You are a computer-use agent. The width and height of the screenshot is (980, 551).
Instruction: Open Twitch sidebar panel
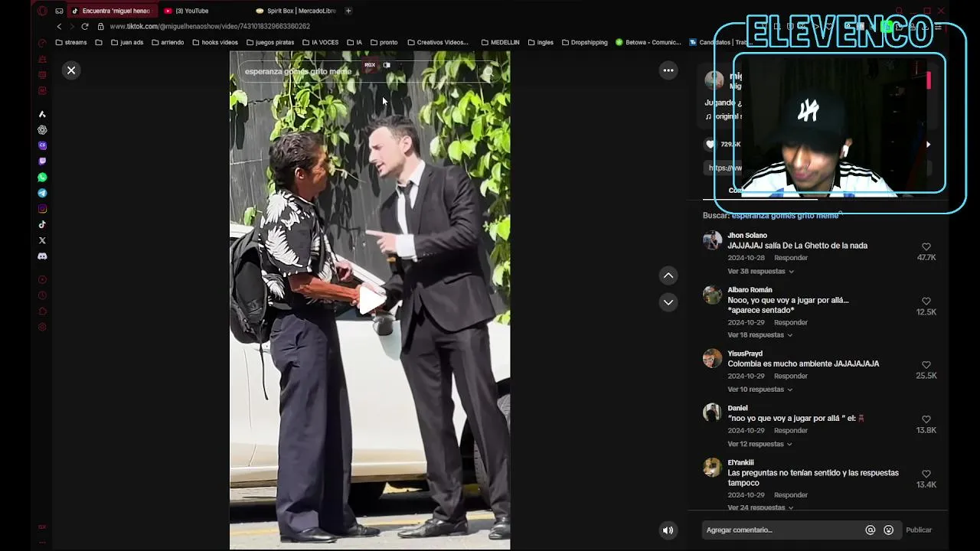point(42,161)
